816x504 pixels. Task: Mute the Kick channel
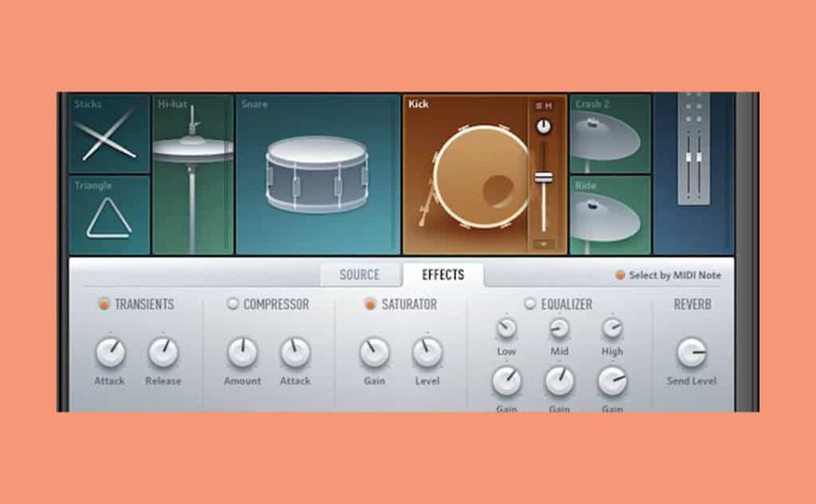click(x=548, y=106)
